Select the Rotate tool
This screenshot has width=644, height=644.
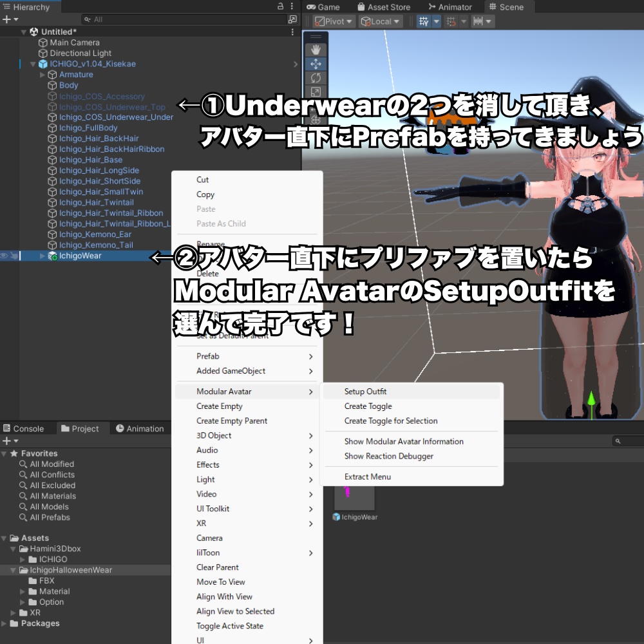click(x=316, y=77)
